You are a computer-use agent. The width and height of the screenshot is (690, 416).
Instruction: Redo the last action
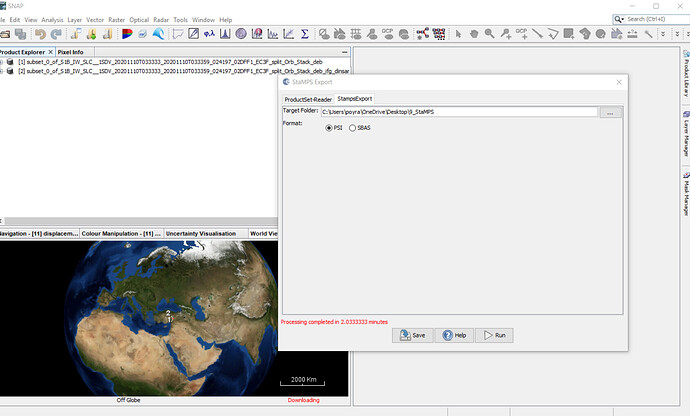(x=56, y=34)
